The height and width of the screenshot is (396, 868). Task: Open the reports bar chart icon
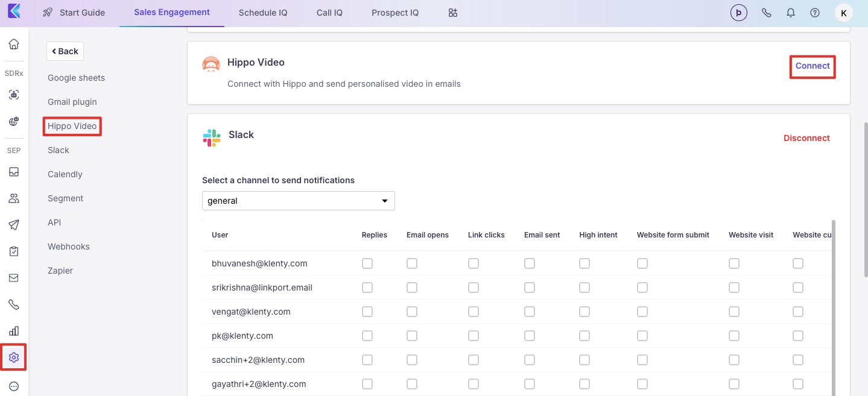click(x=14, y=330)
